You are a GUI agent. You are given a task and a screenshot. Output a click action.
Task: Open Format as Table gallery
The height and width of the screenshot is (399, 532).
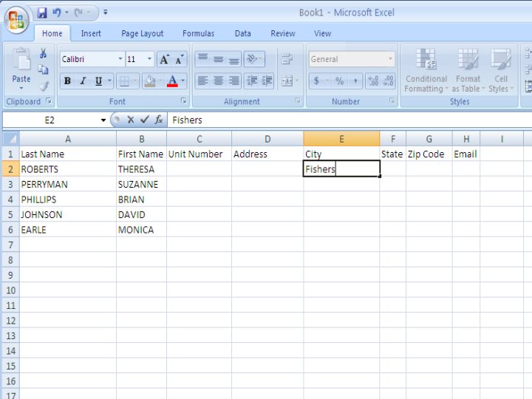click(468, 70)
